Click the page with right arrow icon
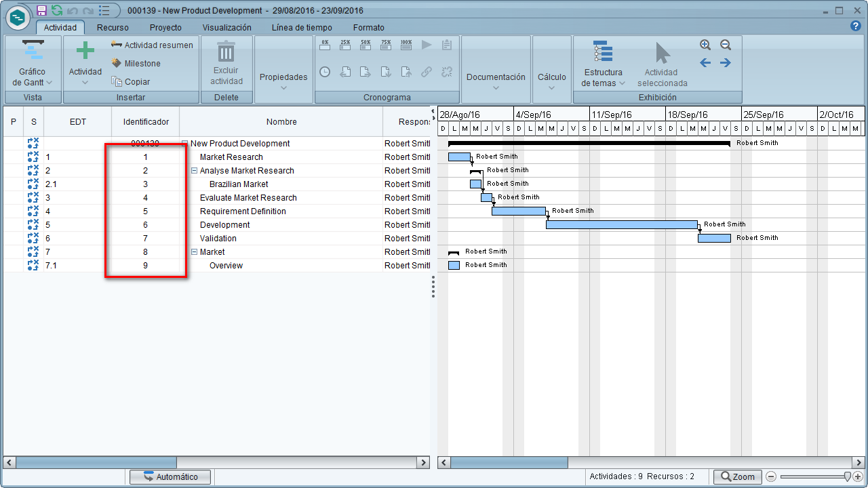Viewport: 868px width, 488px height. coord(366,71)
